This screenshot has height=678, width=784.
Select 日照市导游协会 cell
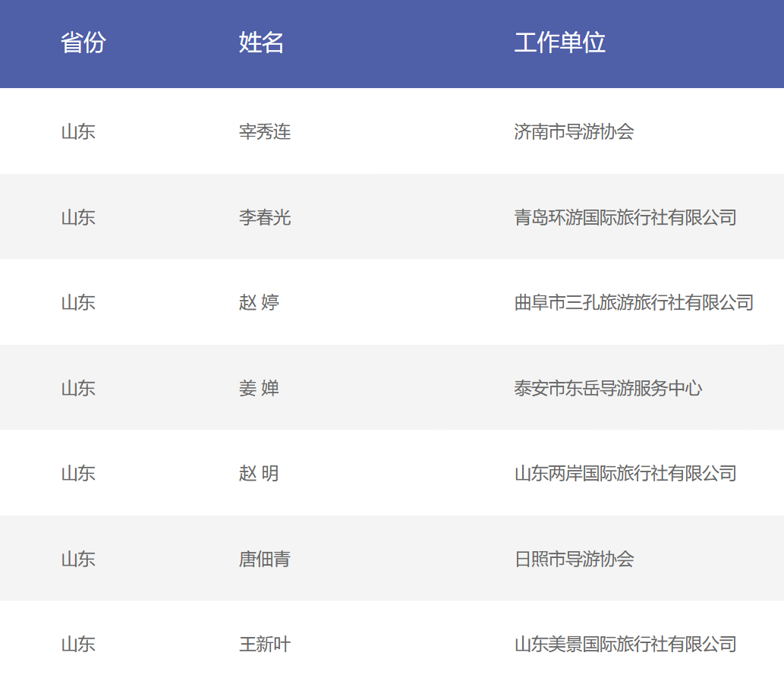tap(574, 559)
